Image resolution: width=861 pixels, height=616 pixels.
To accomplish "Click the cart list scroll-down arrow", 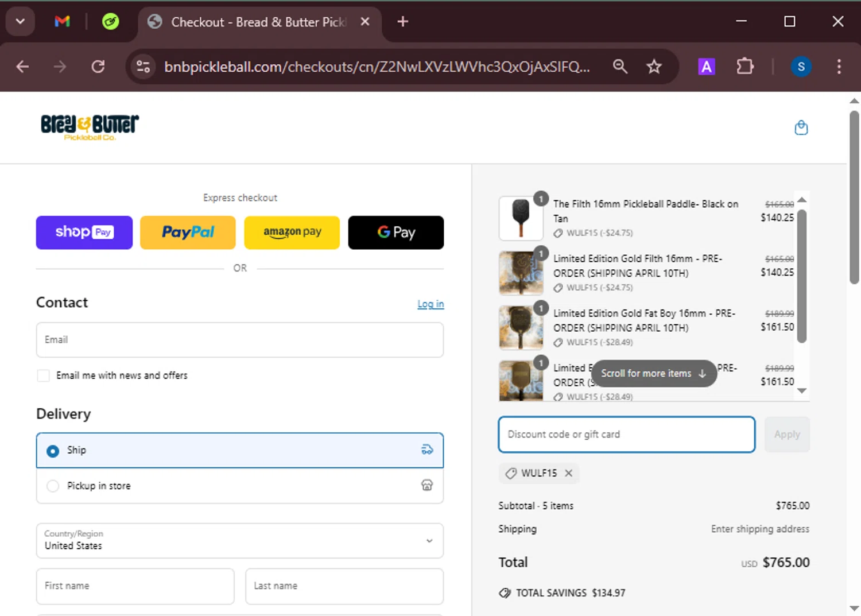I will (802, 390).
